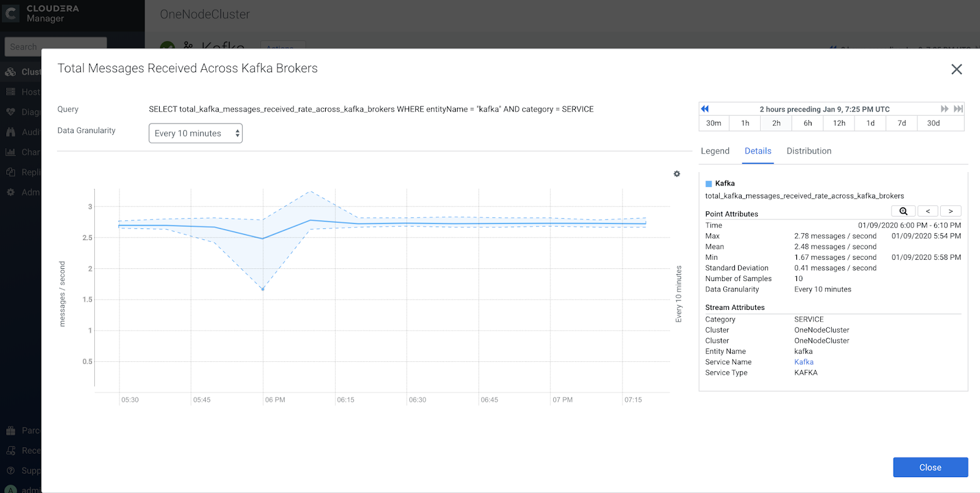The height and width of the screenshot is (493, 980).
Task: Open the Data Granularity dropdown
Action: (195, 134)
